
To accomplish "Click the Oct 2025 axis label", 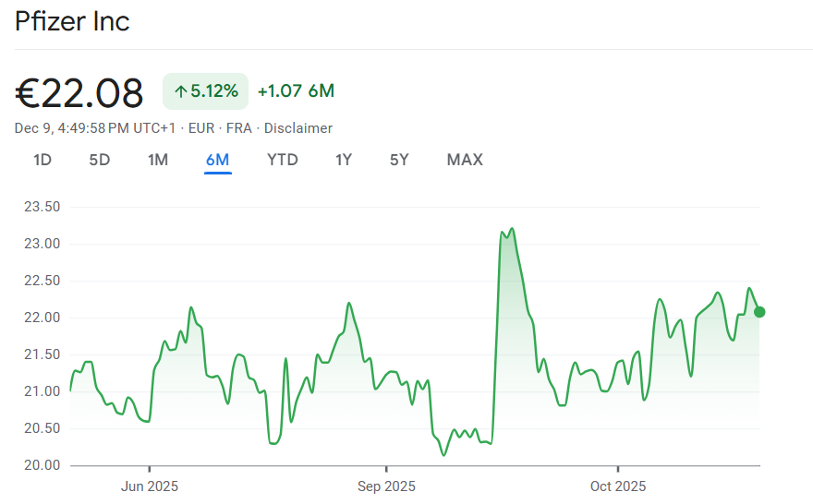I will coord(618,486).
